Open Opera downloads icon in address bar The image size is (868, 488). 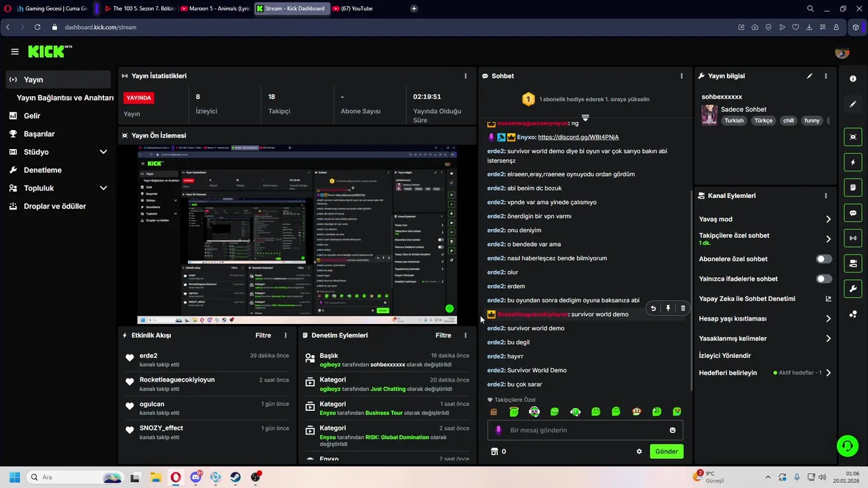click(x=809, y=27)
